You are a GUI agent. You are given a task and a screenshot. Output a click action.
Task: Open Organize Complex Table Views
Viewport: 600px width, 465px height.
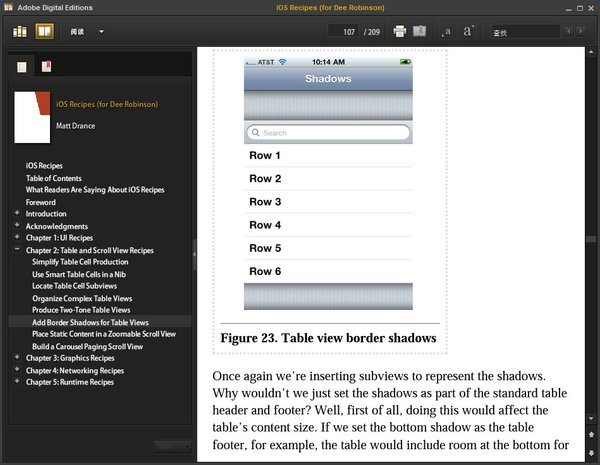(x=82, y=299)
